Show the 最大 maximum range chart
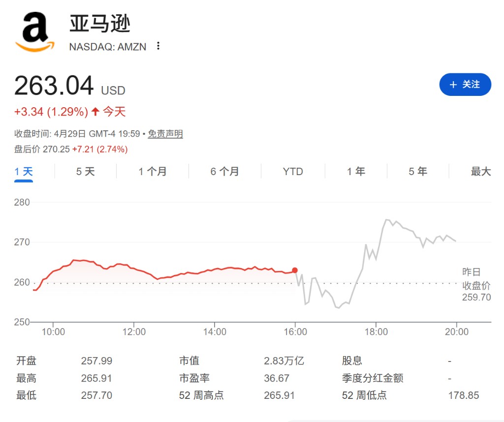Screen dimensions: 504x422 click(481, 172)
